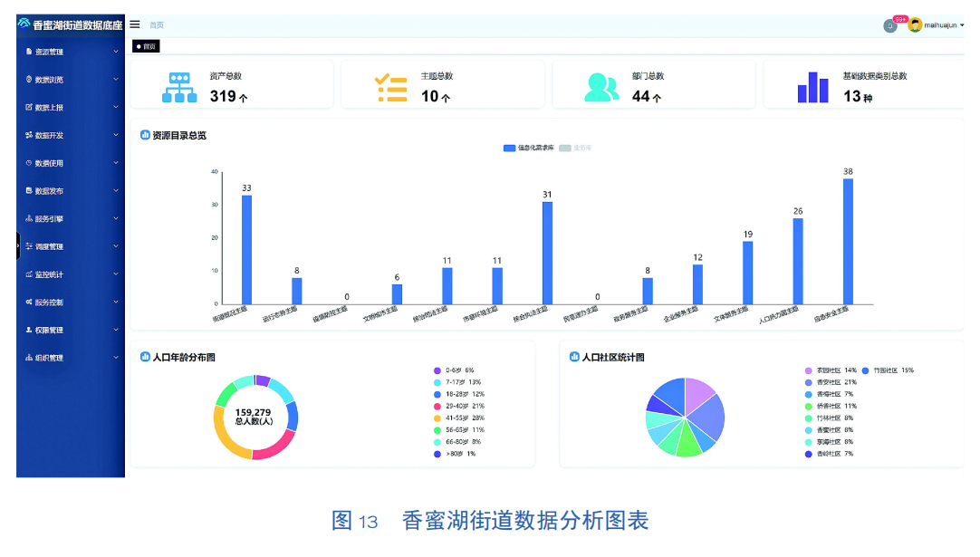
Task: Click the 应急安全主题 bar showing 38
Action: (848, 241)
